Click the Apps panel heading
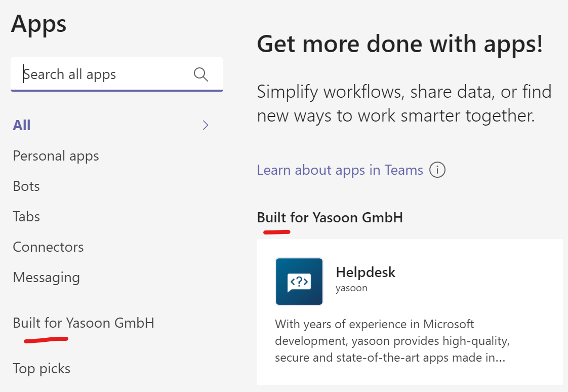This screenshot has width=568, height=392. (x=38, y=23)
